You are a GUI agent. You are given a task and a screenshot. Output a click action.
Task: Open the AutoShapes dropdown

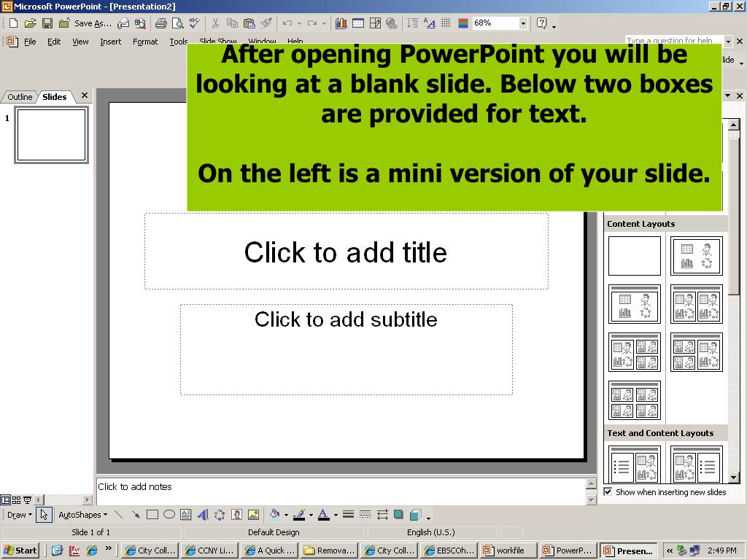(82, 515)
